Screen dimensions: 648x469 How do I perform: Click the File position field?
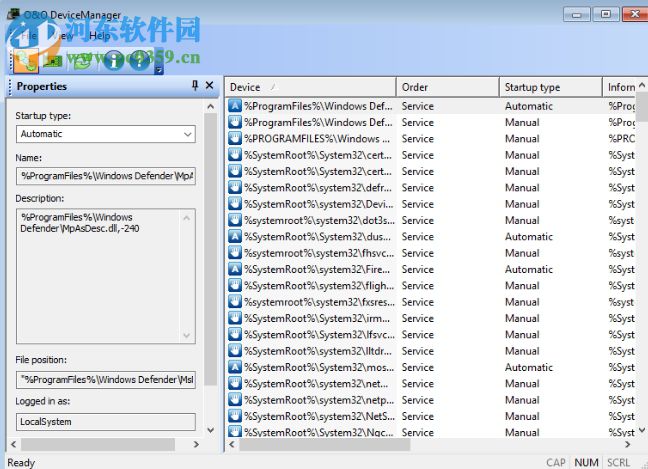(x=106, y=380)
